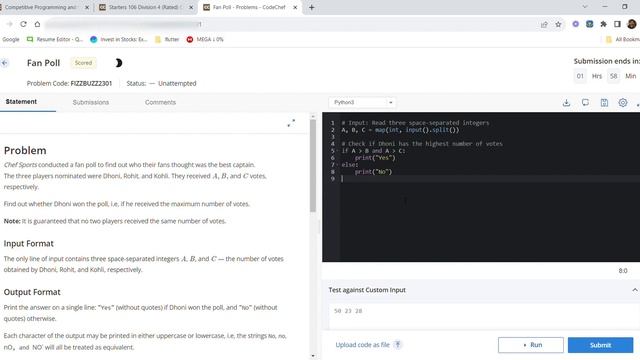Open a new browser tab
This screenshot has height=360, width=640.
point(311,7)
